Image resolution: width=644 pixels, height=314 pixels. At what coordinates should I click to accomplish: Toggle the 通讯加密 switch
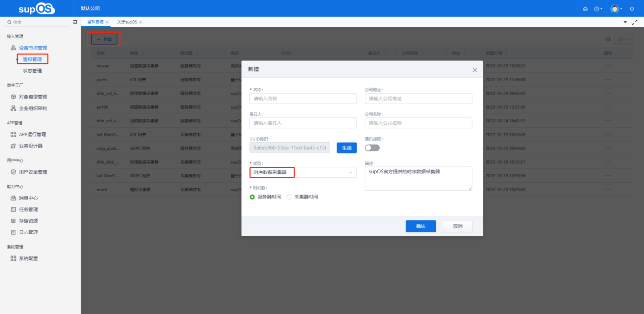tap(372, 148)
